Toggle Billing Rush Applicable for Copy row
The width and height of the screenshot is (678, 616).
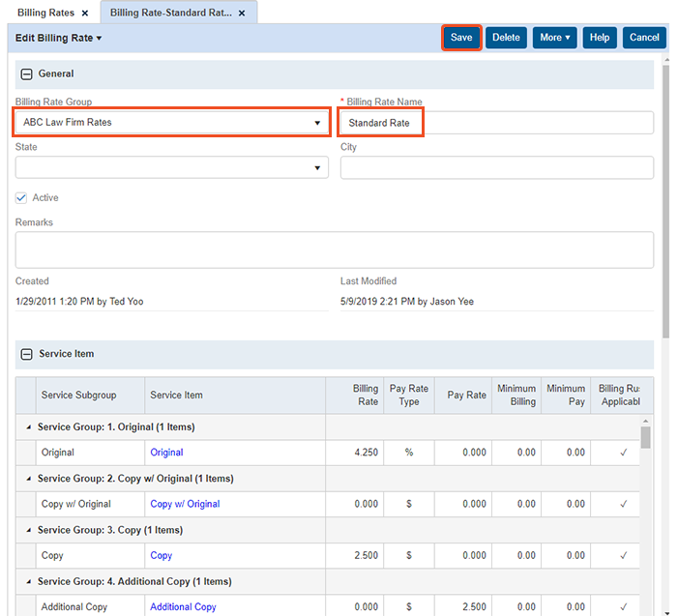pyautogui.click(x=623, y=556)
